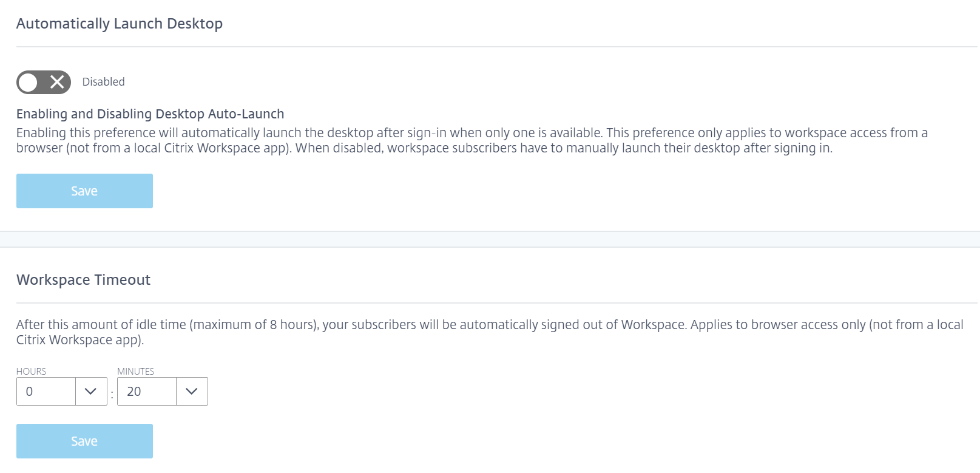
Task: Select the Automatically Launch Desktop heading
Action: tap(119, 24)
